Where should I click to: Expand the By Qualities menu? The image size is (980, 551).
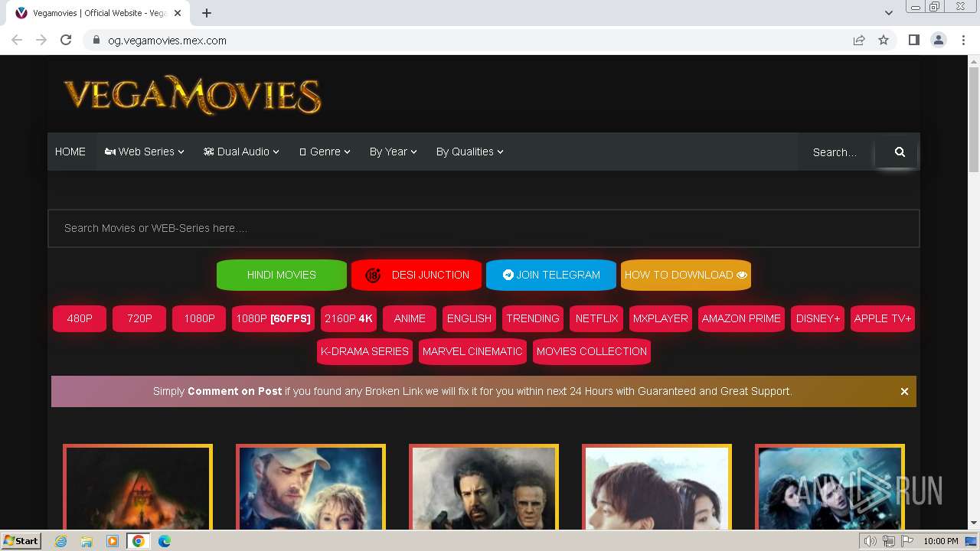click(x=470, y=152)
